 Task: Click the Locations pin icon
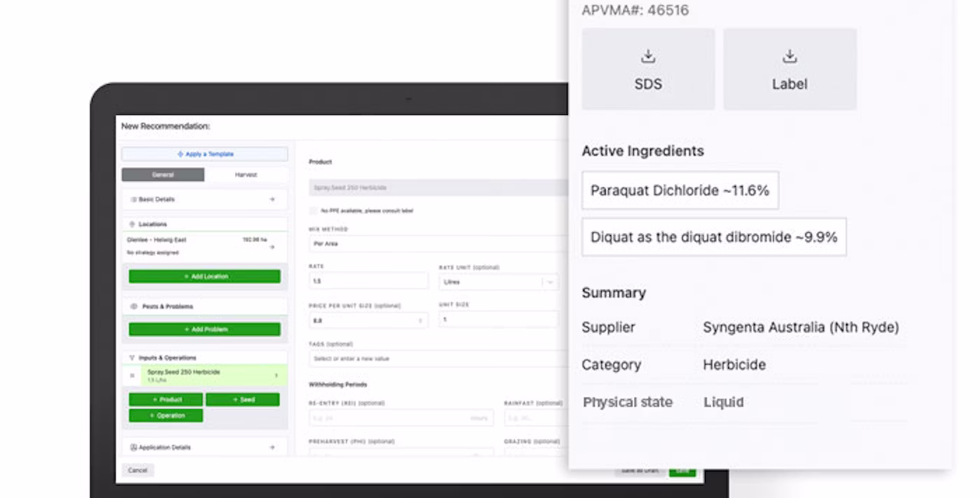(x=132, y=224)
